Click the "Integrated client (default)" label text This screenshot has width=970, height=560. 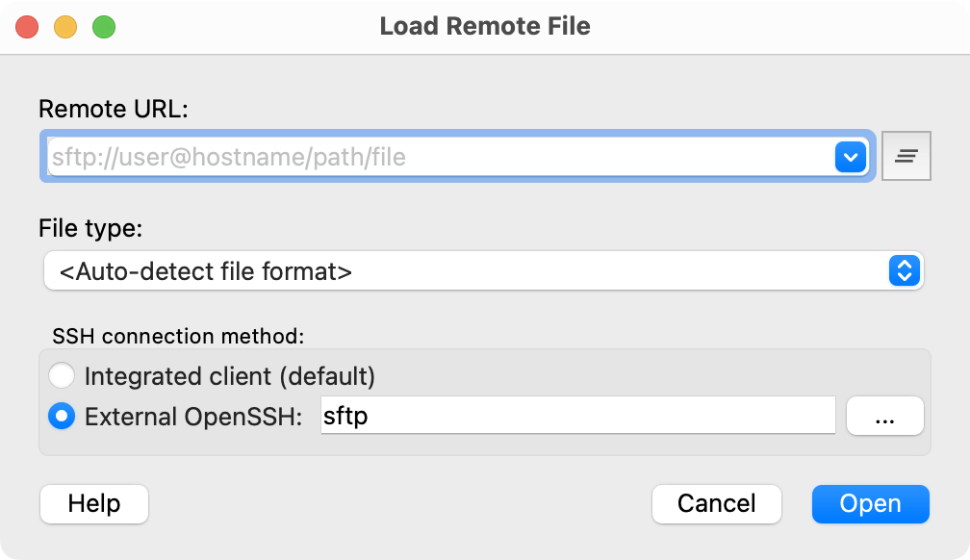click(x=229, y=375)
